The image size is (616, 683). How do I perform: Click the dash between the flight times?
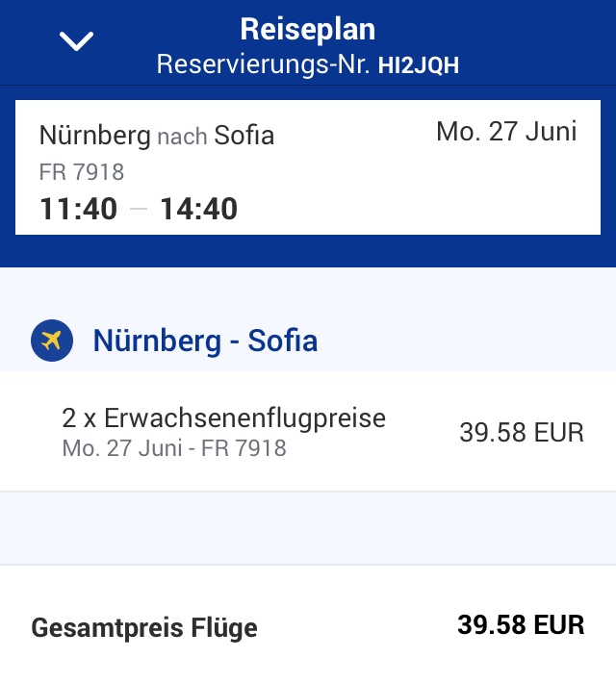[139, 210]
